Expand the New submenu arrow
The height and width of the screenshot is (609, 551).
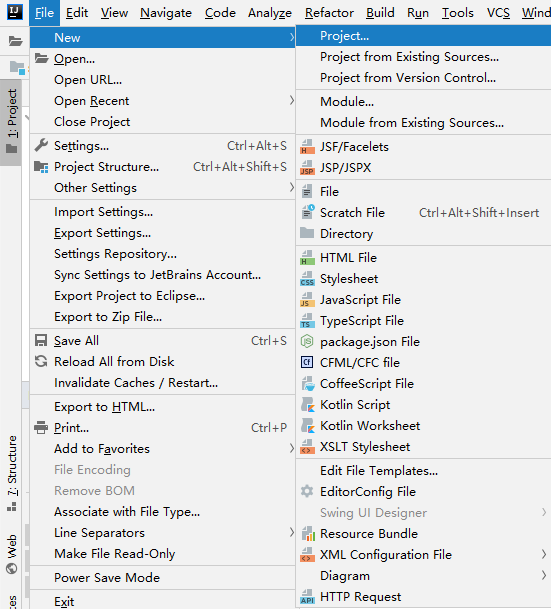click(291, 37)
